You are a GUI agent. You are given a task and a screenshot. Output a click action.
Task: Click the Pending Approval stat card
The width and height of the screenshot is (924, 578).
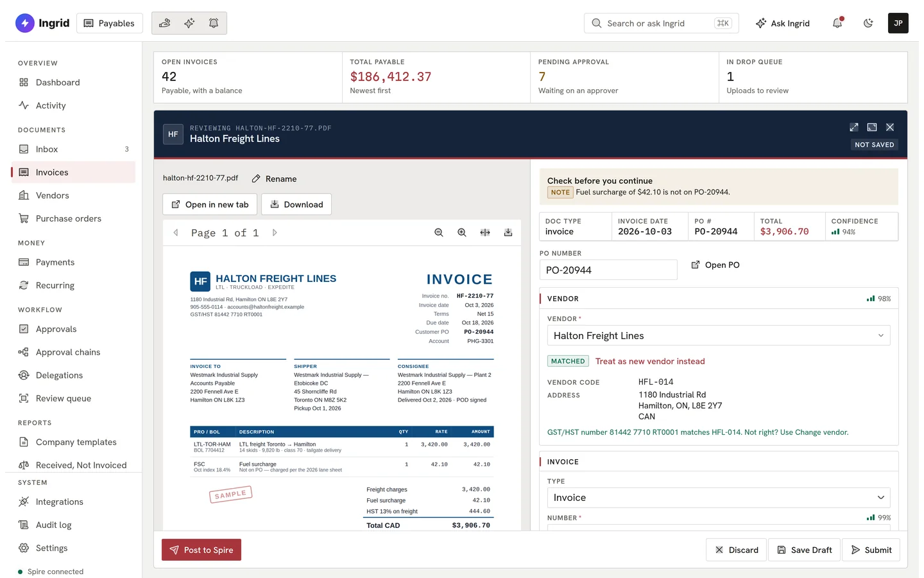click(x=624, y=77)
